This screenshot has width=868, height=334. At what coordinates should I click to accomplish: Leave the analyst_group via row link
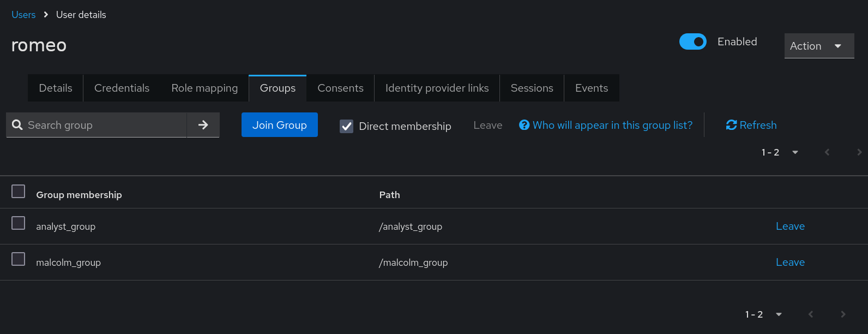(x=790, y=226)
